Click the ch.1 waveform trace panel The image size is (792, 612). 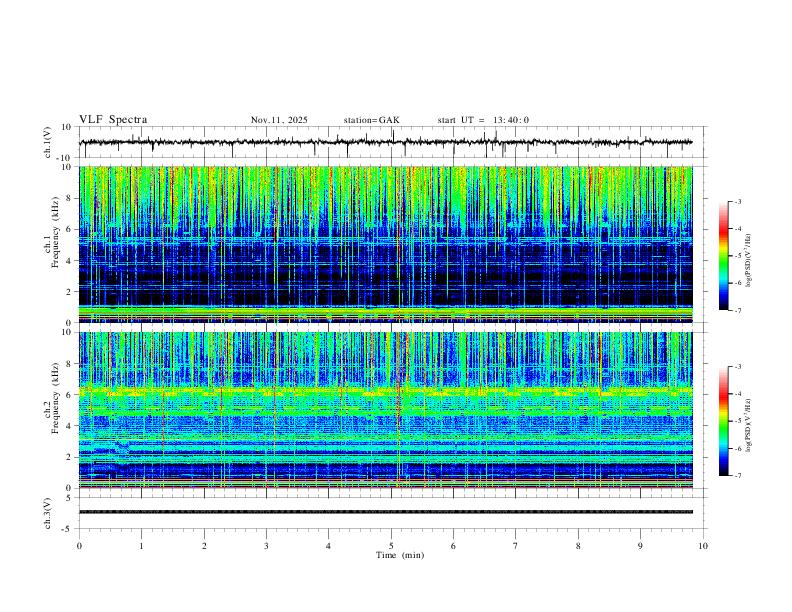coord(393,142)
